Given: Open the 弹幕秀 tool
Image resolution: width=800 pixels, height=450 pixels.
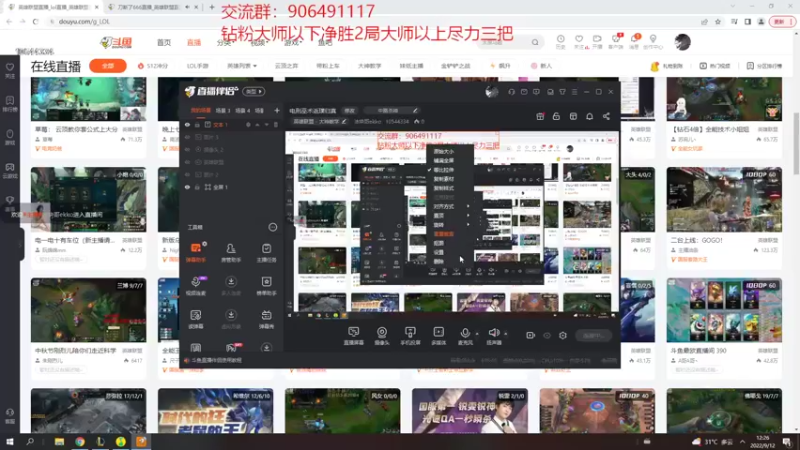Looking at the screenshot, I should click(266, 319).
